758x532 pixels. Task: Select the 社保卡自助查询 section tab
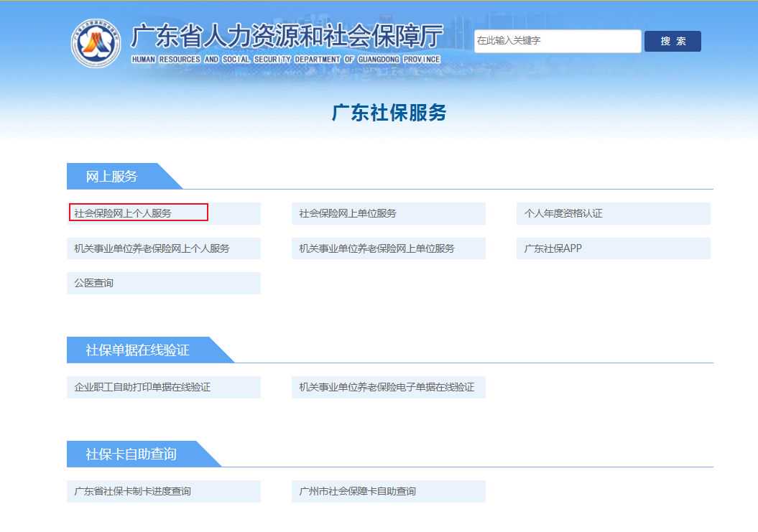[x=131, y=454]
